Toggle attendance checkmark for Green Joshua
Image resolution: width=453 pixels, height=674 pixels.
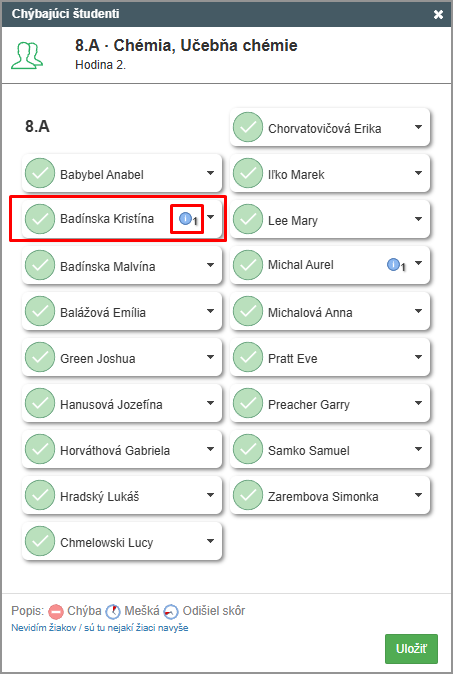(40, 357)
